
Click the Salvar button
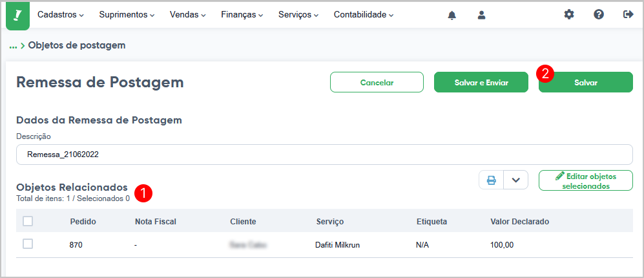click(586, 82)
